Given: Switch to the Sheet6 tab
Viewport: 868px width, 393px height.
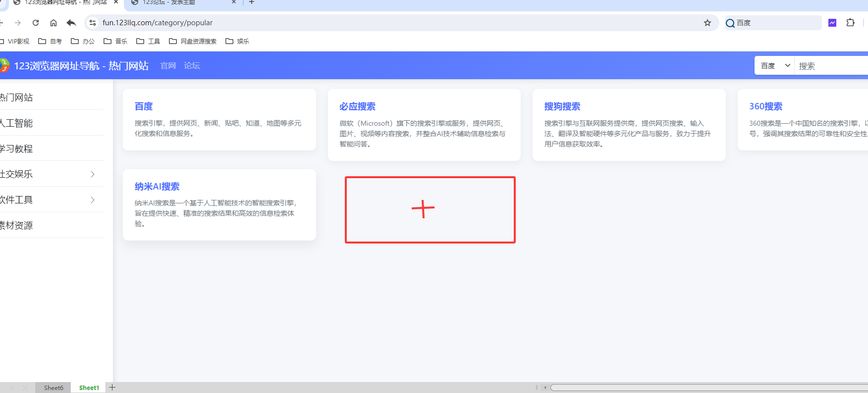Looking at the screenshot, I should (54, 388).
